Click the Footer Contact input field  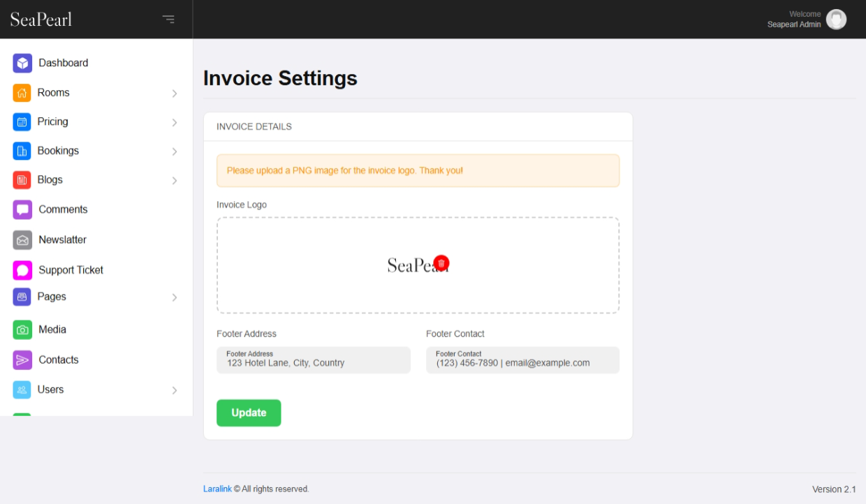pos(522,361)
